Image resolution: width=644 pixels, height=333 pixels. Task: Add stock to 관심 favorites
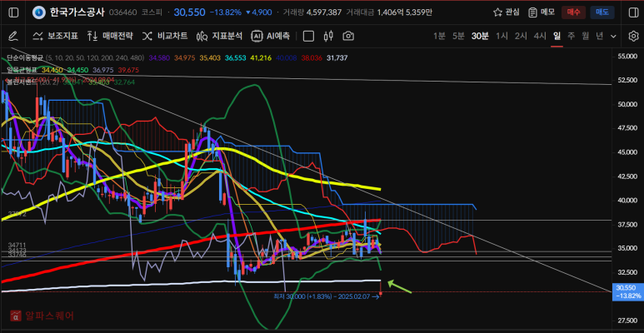coord(506,12)
